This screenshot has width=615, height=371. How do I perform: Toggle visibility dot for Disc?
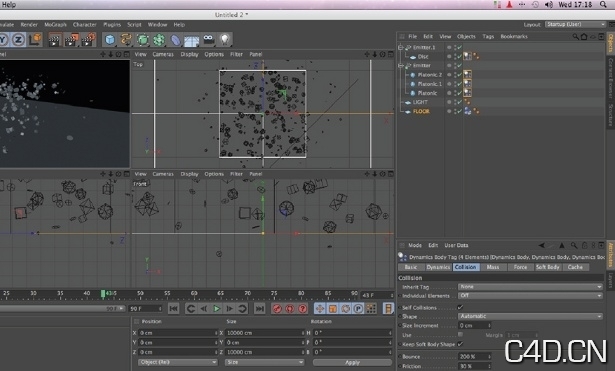coord(449,56)
